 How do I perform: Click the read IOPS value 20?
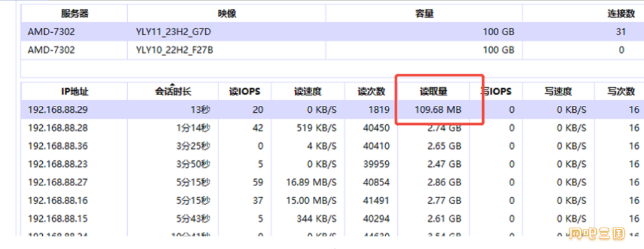(x=258, y=110)
